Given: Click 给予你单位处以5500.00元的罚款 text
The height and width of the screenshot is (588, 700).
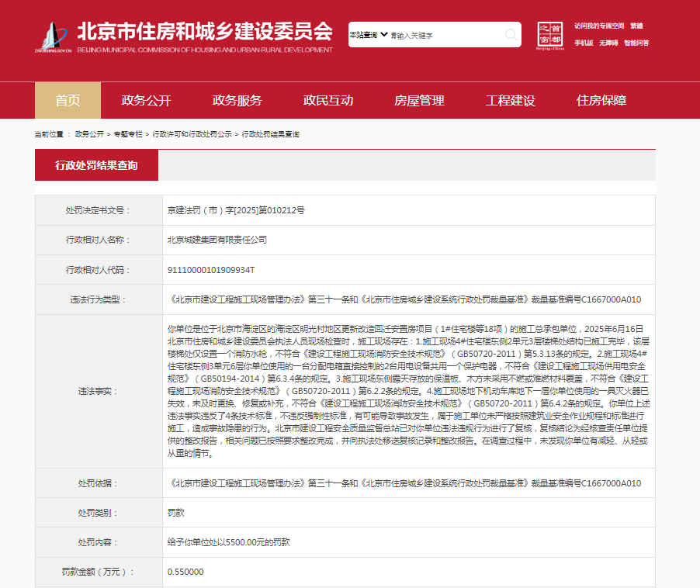Looking at the screenshot, I should (229, 542).
